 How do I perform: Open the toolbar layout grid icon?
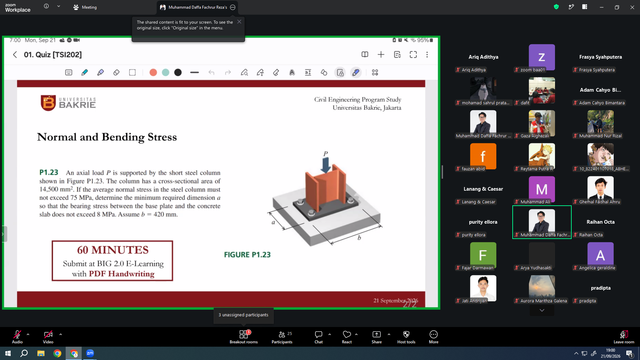(x=375, y=73)
